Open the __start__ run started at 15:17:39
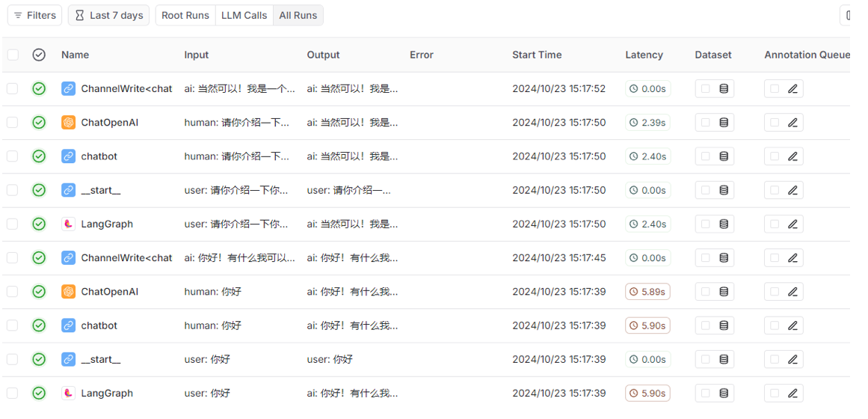This screenshot has width=868, height=419. pyautogui.click(x=101, y=359)
